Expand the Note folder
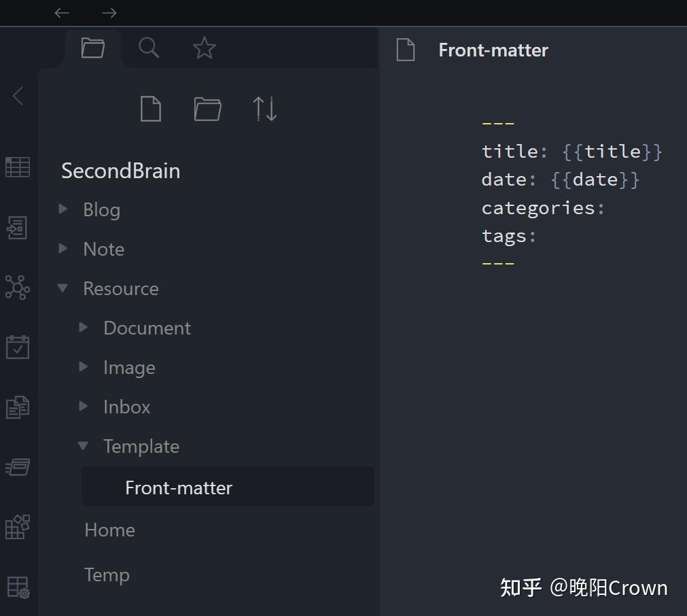Viewport: 687px width, 616px height. (x=63, y=249)
